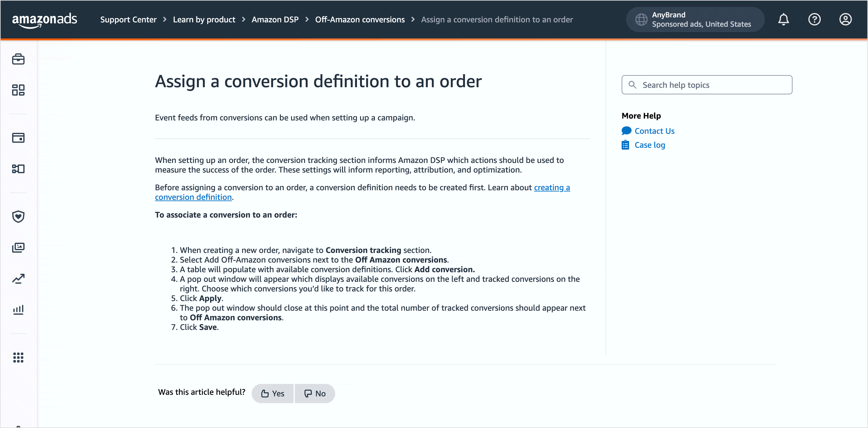Open the nine-dot apps grid icon
The width and height of the screenshot is (868, 428).
click(x=18, y=357)
